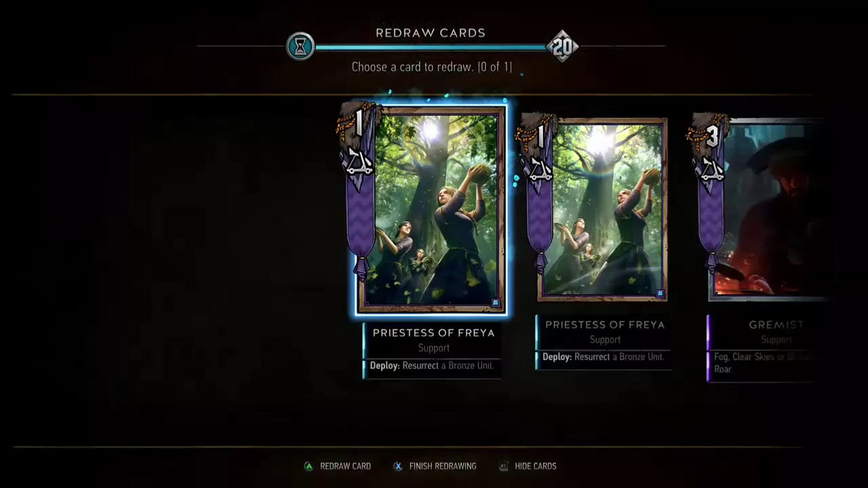Click the second Priestess of Freya name label

(x=605, y=325)
